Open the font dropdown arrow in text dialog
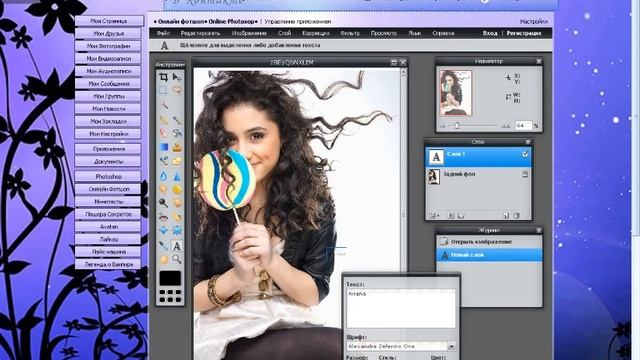 451,346
